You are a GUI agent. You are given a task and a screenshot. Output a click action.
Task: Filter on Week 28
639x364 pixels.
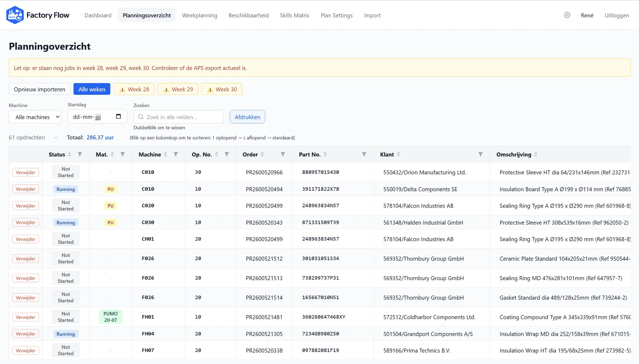tap(134, 89)
